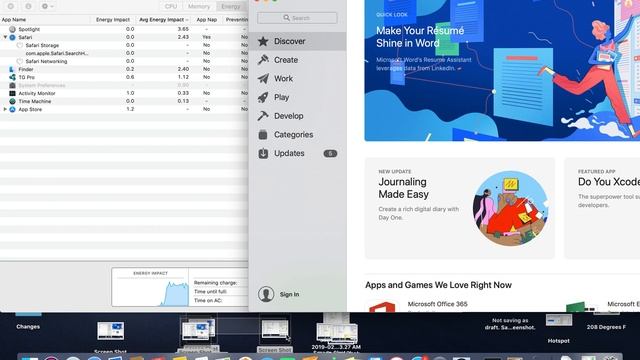Open the gear action menu in Activity Monitor
Screen dimensions: 640x360
point(47,6)
